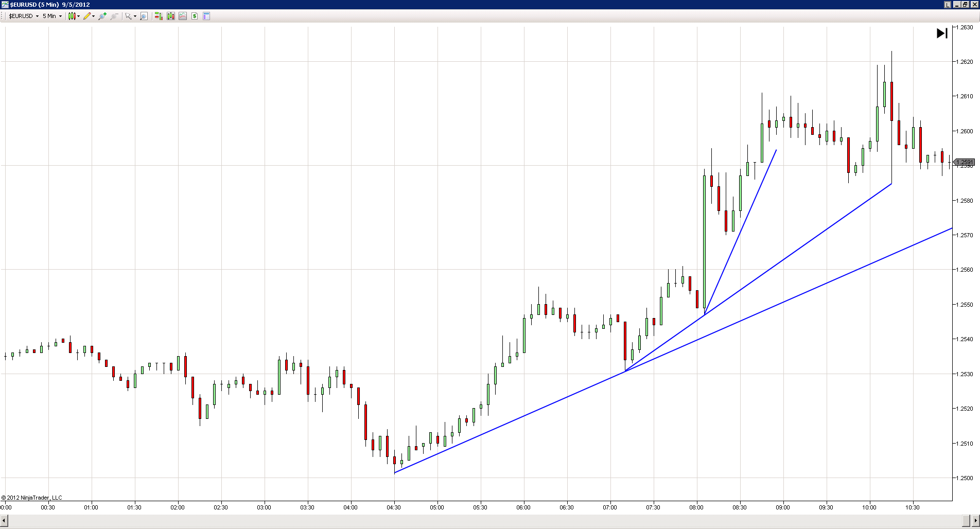980x529 pixels.
Task: Click the 1.2560 price axis label
Action: click(x=965, y=270)
